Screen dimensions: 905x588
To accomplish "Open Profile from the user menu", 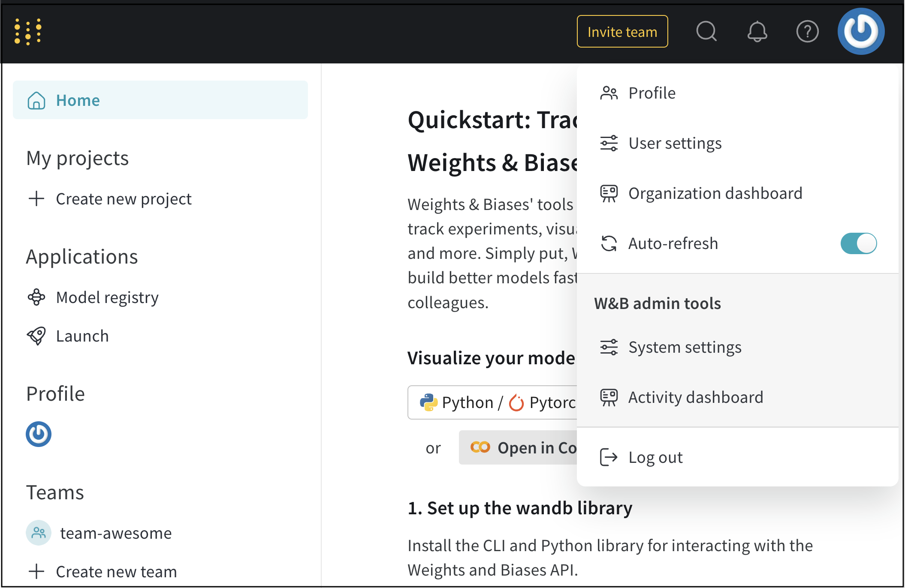I will click(652, 93).
